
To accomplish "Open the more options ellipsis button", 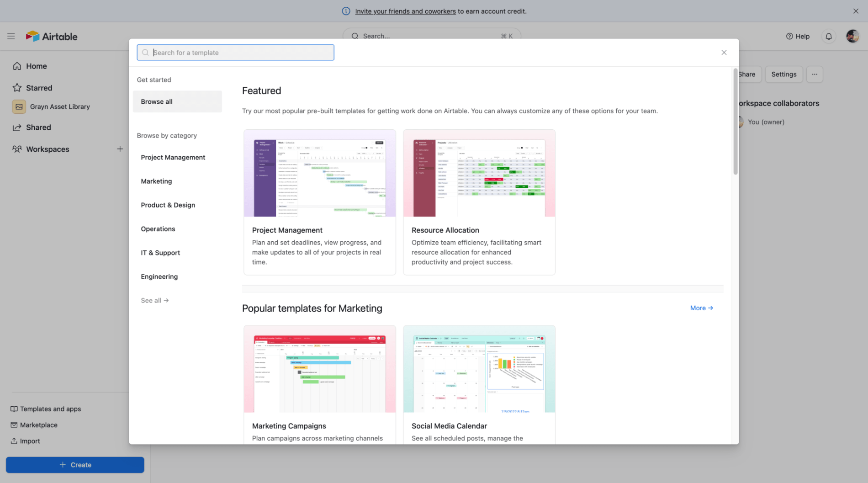I will point(815,74).
